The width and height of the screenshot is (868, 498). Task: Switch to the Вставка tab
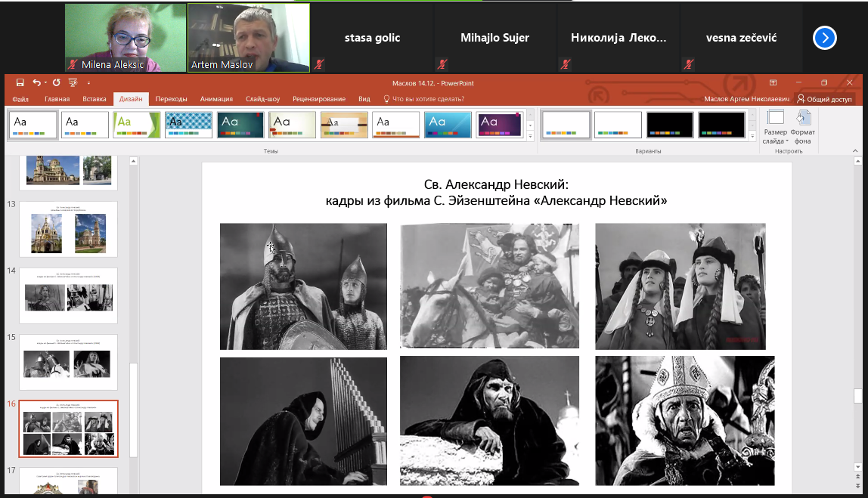(x=94, y=99)
